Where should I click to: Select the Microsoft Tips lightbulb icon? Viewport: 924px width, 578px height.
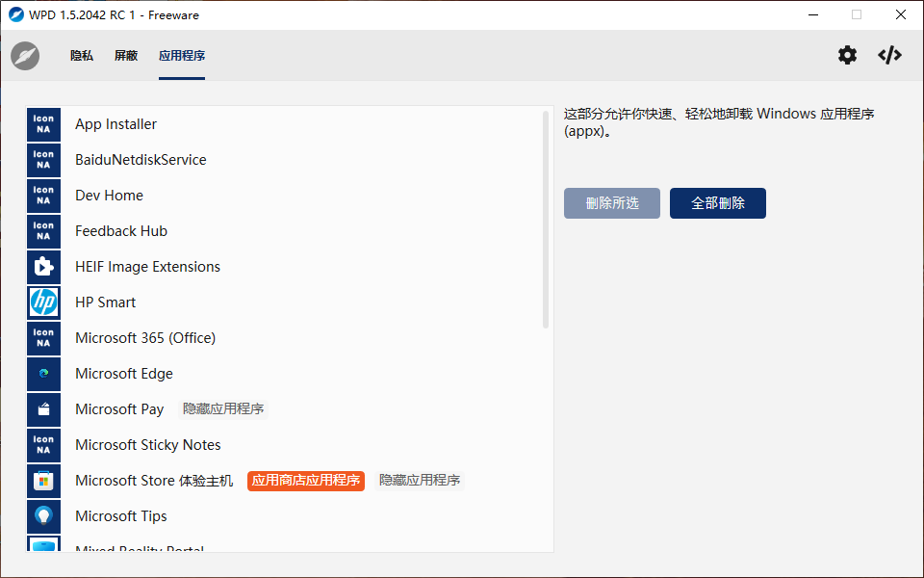pos(43,516)
